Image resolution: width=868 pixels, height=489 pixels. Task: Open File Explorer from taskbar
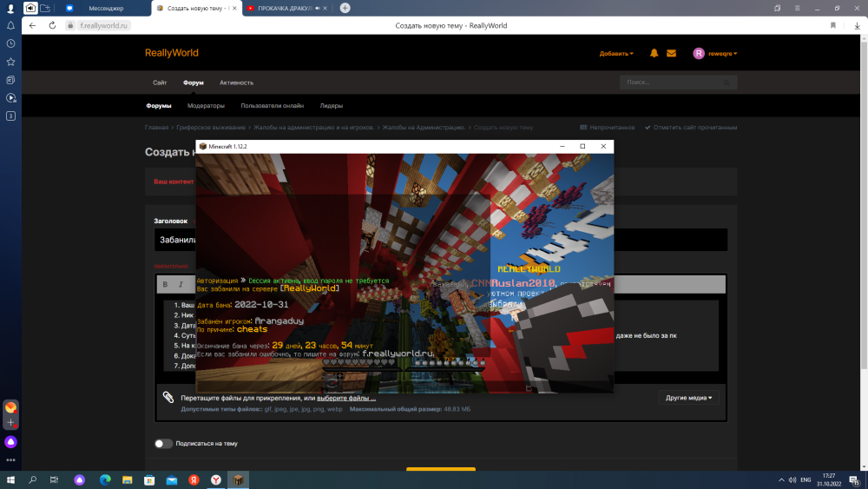128,479
